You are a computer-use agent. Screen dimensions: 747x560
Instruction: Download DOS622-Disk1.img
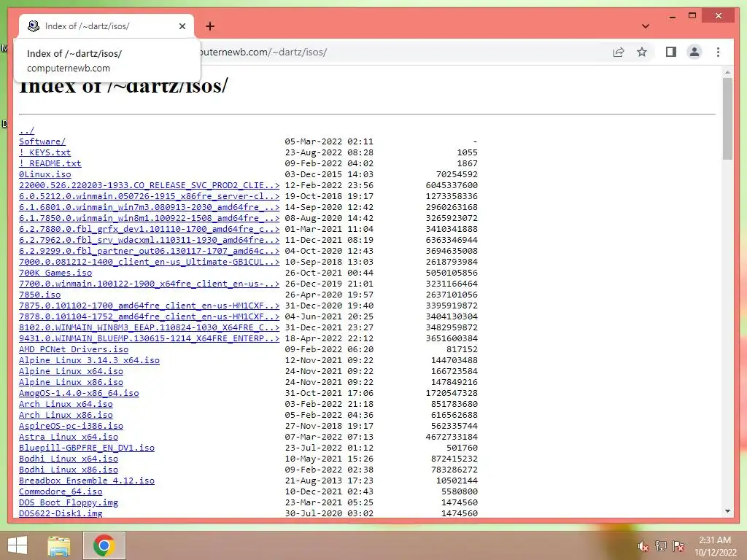pyautogui.click(x=61, y=513)
